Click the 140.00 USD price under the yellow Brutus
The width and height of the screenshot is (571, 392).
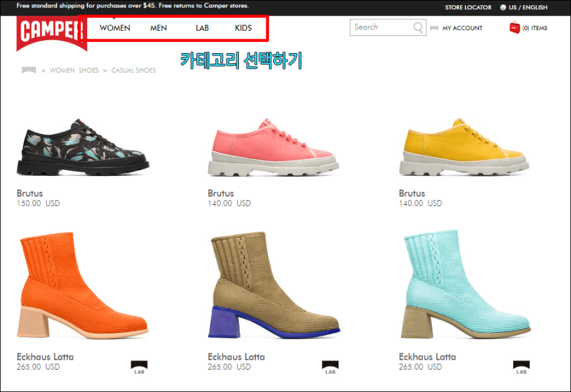click(420, 204)
